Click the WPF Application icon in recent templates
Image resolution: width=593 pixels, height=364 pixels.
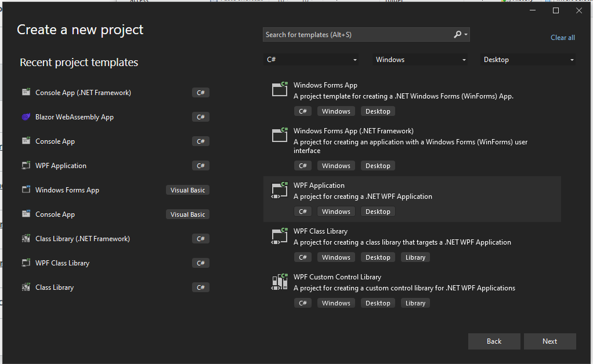point(26,165)
